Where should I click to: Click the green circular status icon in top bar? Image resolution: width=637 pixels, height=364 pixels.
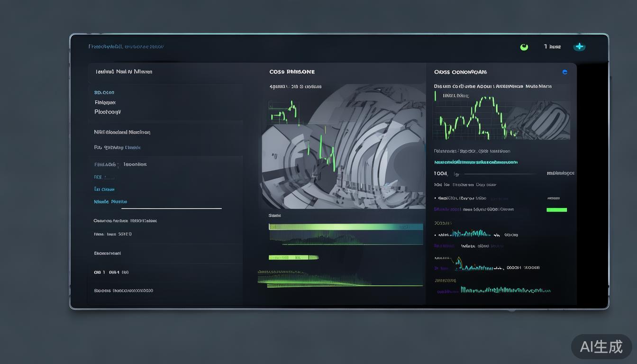[524, 47]
